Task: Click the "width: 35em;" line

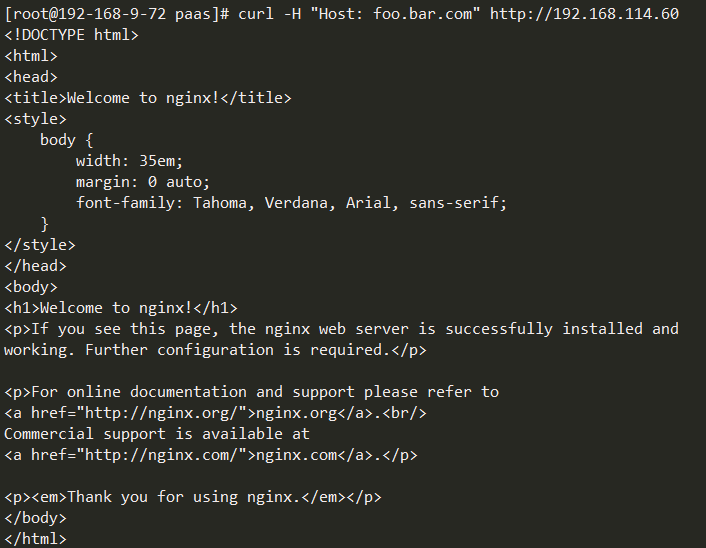Action: pos(129,161)
